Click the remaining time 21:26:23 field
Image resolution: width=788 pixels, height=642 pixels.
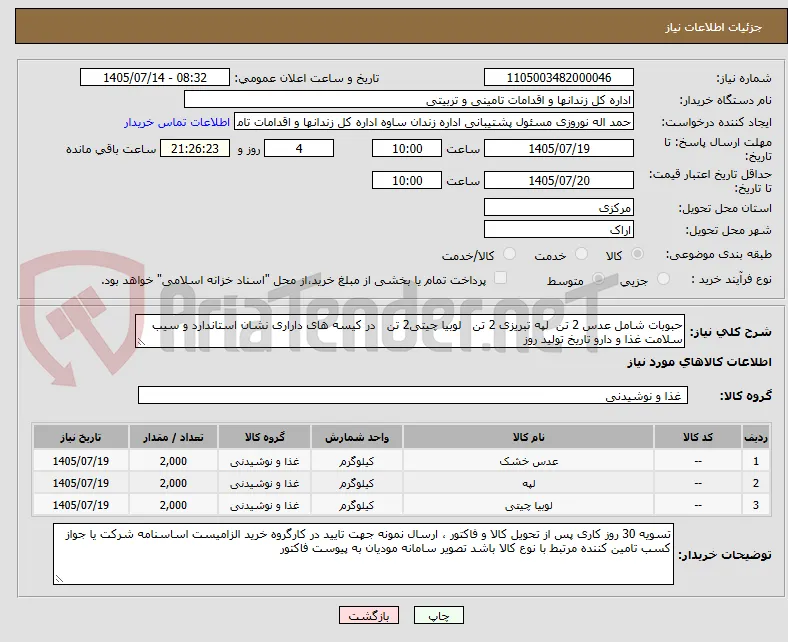click(194, 149)
